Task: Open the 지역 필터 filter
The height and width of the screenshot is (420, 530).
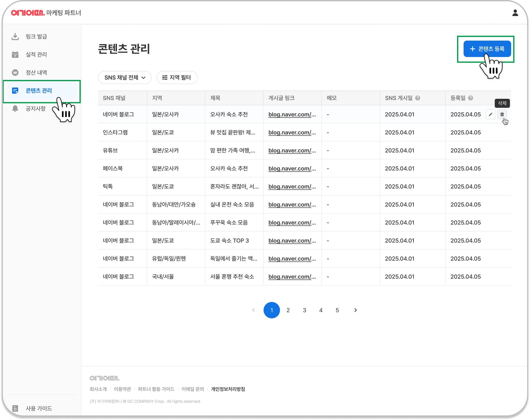Action: (177, 78)
